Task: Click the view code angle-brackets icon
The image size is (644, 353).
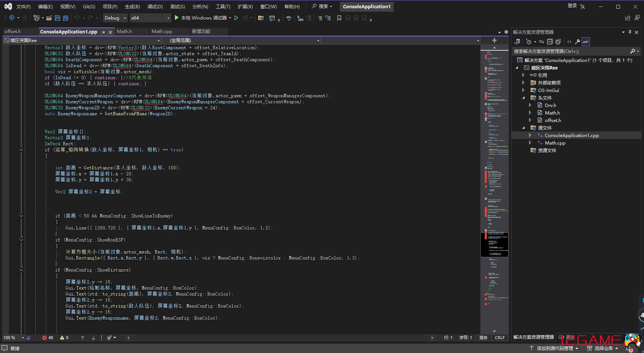Action: pyautogui.click(x=569, y=41)
